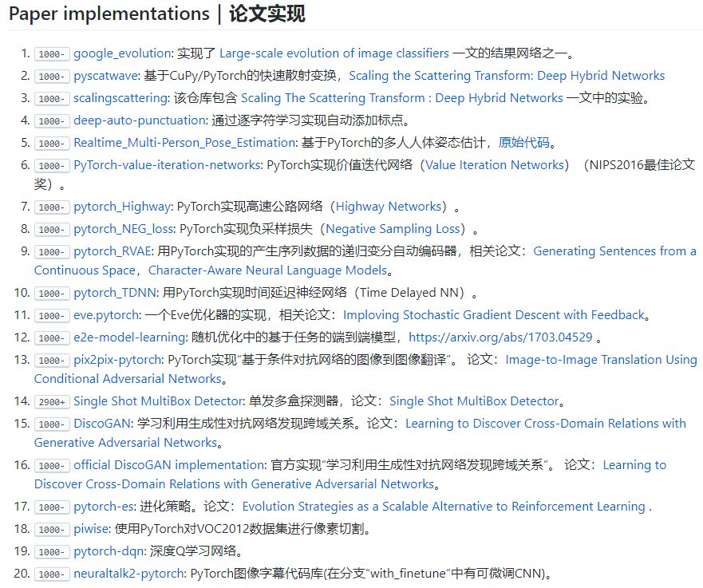The height and width of the screenshot is (588, 703).
Task: Open the 'Learning to Discover Cross-Domain Relations' paper link in DiscoGAN row 15
Action: [546, 424]
